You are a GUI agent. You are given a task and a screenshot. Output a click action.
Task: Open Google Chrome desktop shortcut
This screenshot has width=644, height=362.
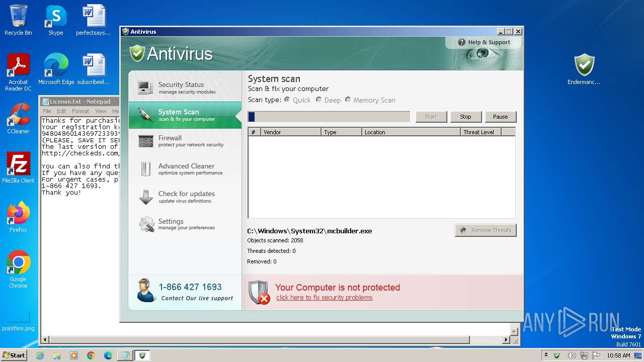pyautogui.click(x=18, y=269)
